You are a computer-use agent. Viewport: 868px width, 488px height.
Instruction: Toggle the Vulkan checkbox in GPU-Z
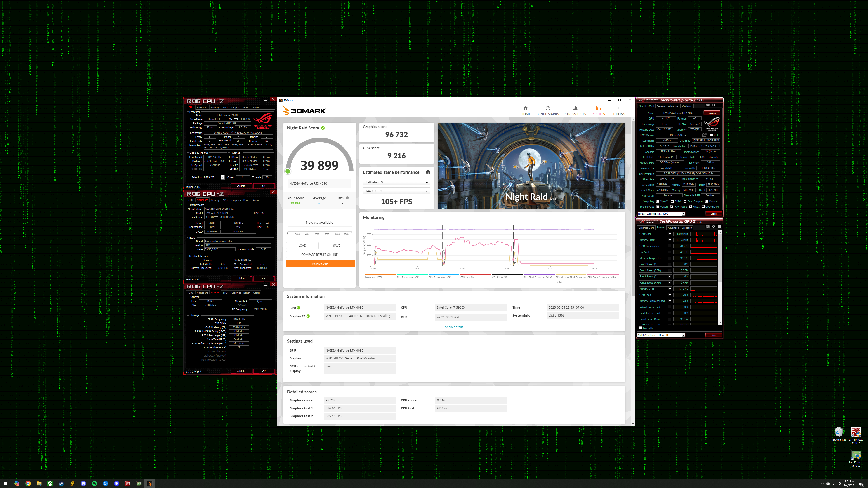[657, 207]
